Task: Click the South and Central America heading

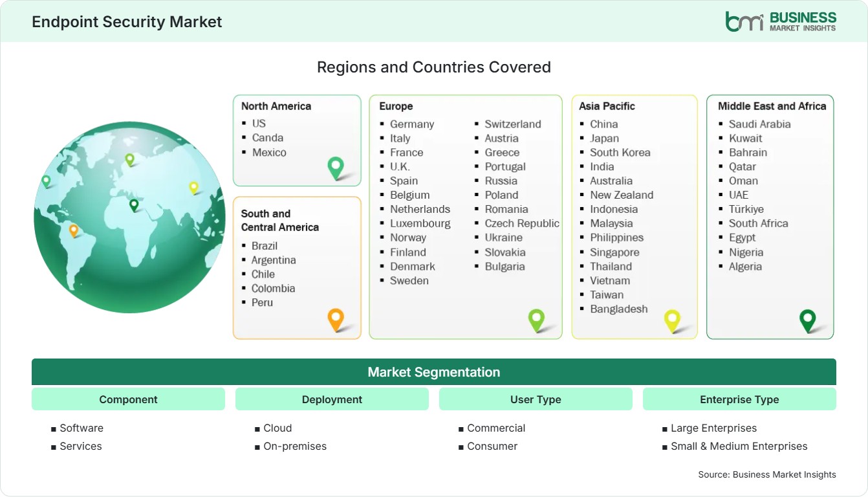Action: [x=280, y=220]
